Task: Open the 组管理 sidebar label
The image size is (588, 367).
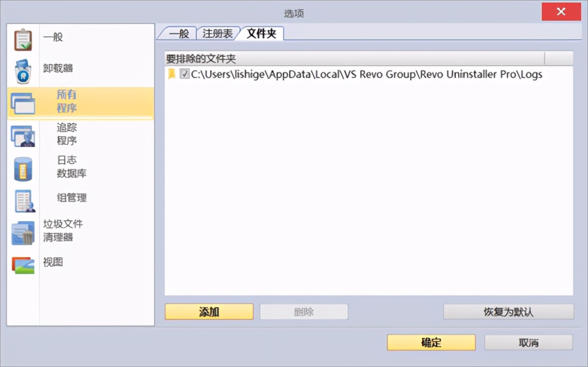Action: 72,198
